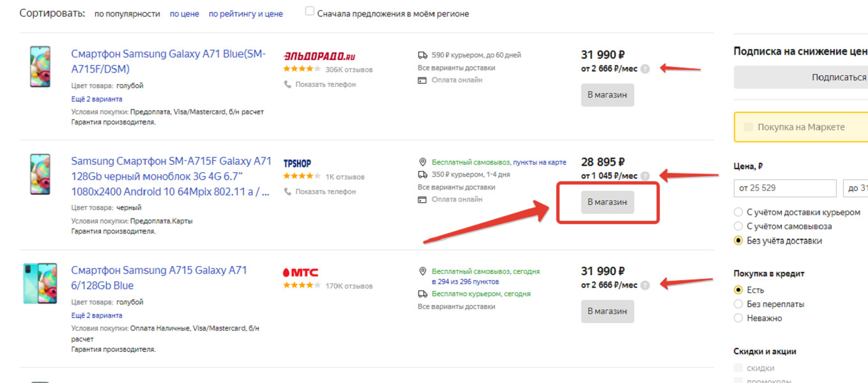Select credit not important option
This screenshot has height=383, width=868.
(x=739, y=318)
